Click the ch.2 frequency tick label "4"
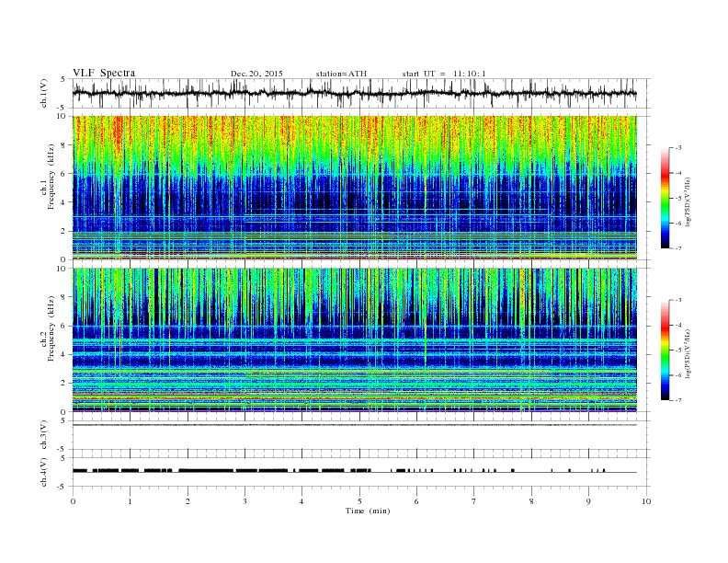Image resolution: width=728 pixels, height=563 pixels. tap(64, 354)
